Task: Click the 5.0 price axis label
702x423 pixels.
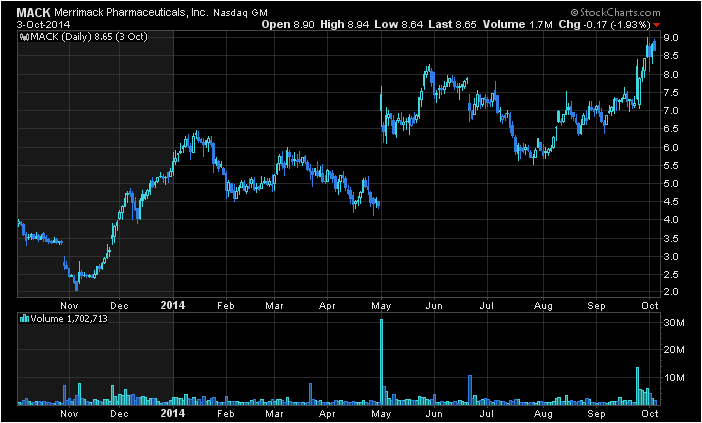Action: [672, 184]
